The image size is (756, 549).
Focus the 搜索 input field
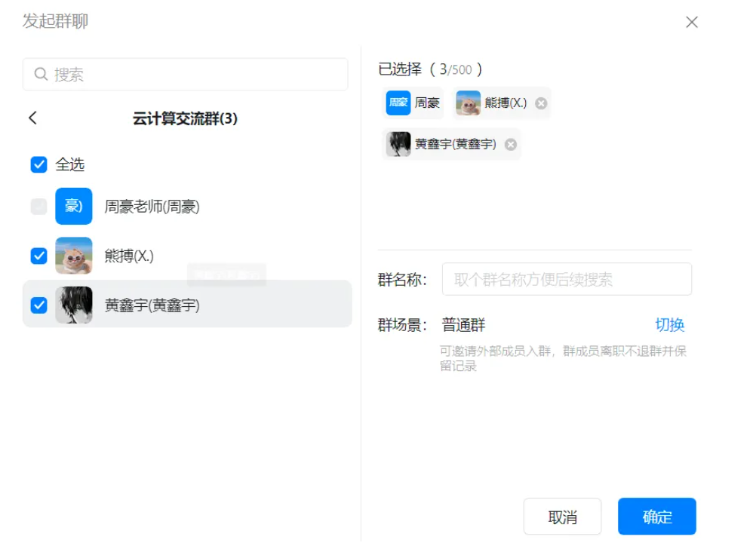coord(196,75)
